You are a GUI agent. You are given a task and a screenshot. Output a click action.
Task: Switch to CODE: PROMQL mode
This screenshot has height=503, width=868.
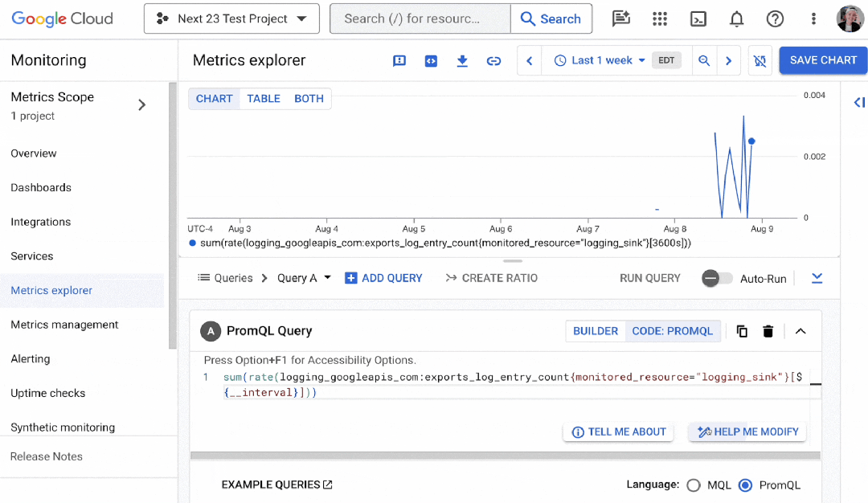(673, 331)
